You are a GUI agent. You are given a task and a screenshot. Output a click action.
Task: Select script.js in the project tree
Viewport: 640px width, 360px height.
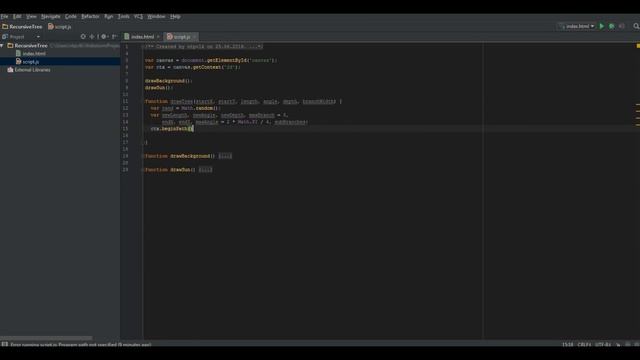point(31,62)
